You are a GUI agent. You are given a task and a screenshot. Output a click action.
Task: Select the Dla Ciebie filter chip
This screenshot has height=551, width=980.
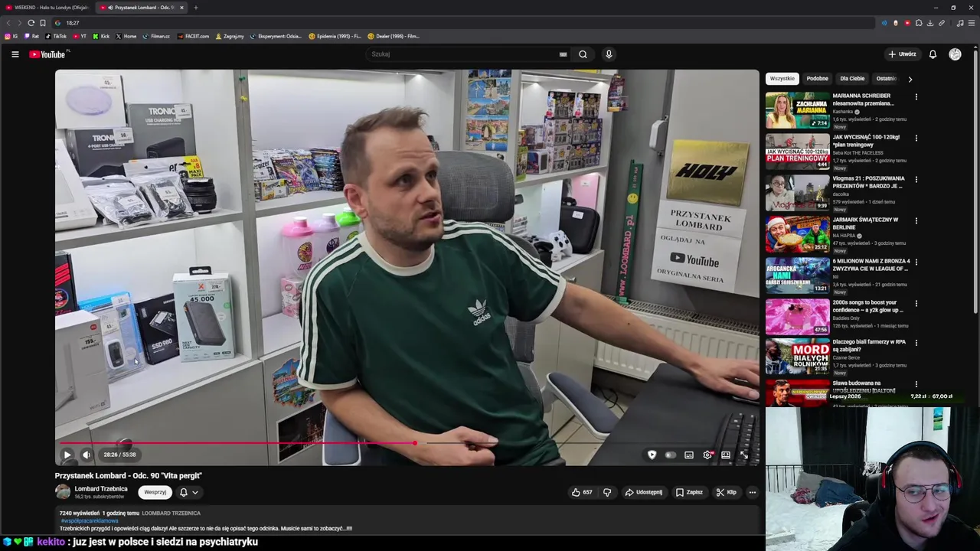click(x=852, y=78)
